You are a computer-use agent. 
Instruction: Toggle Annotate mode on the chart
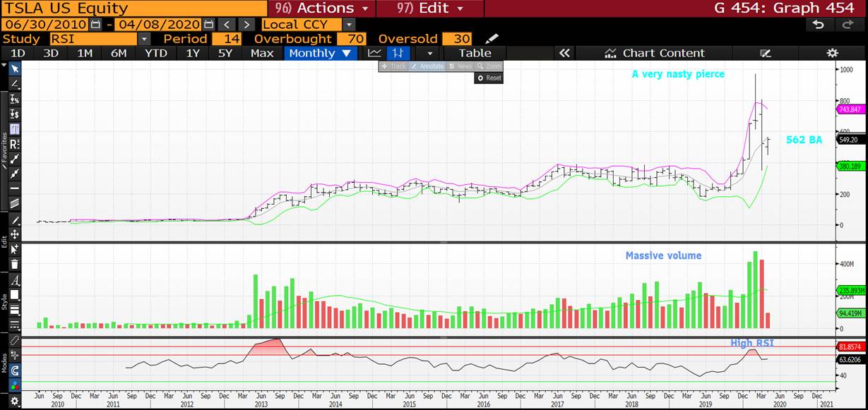(427, 66)
